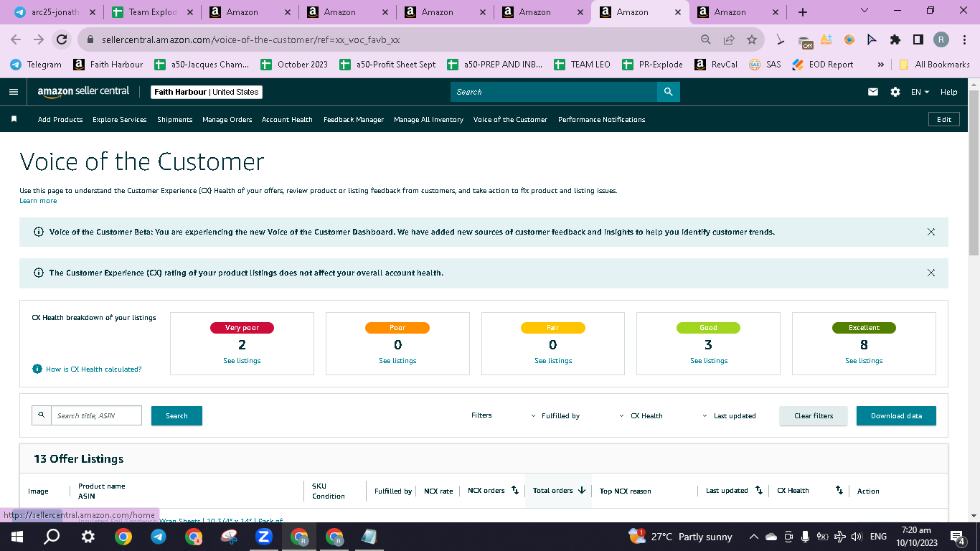980x551 pixels.
Task: Click the info icon beside How is CX Health calculated
Action: pos(37,369)
